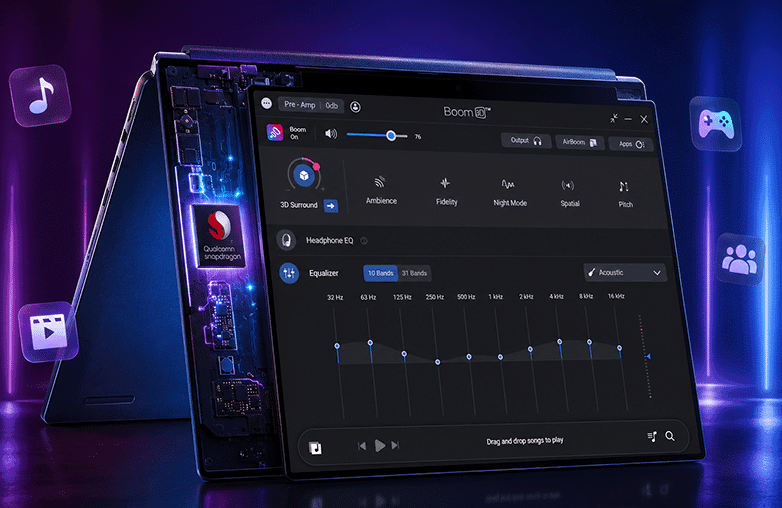Mute with the volume speaker icon
Screen dimensions: 782x508
click(331, 134)
